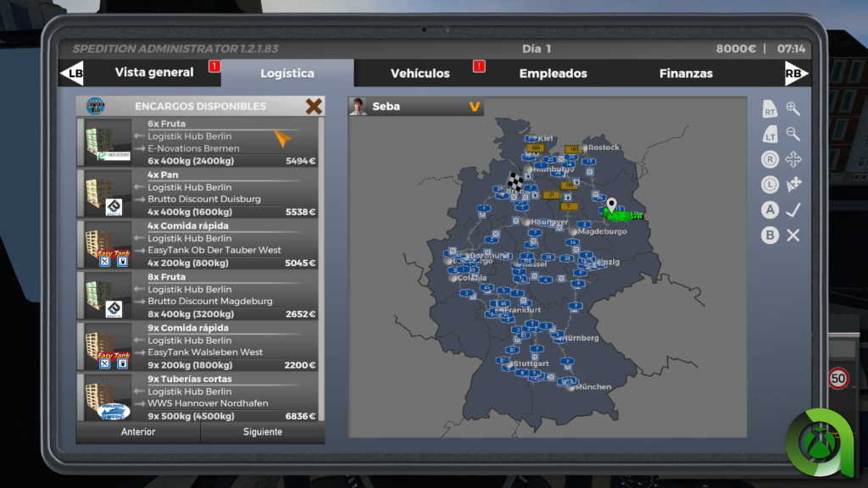Click the cursor move icon beside L
This screenshot has height=488, width=868.
(x=793, y=184)
